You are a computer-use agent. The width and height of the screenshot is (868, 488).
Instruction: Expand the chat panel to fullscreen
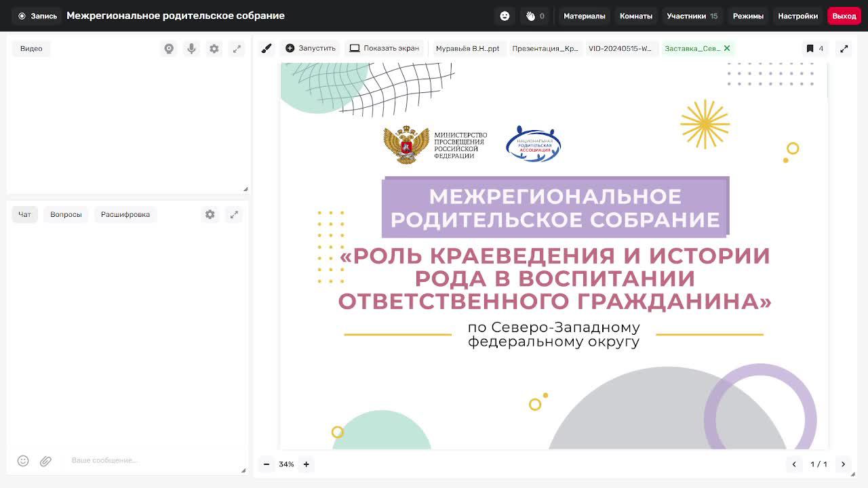coord(234,214)
